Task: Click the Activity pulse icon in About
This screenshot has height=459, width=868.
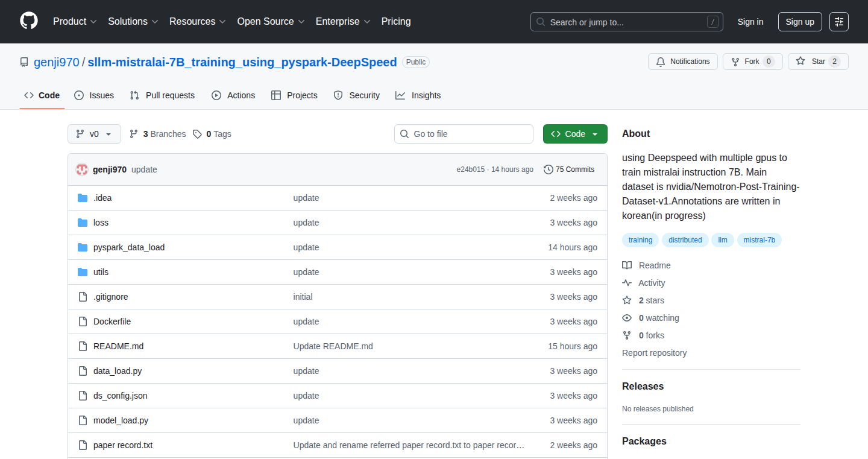Action: [627, 283]
